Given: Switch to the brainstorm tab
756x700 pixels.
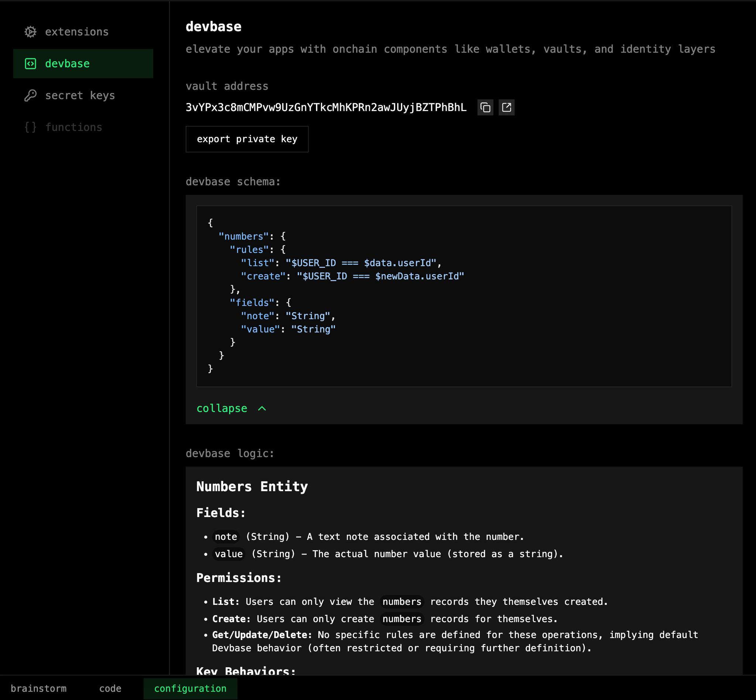Looking at the screenshot, I should click(38, 688).
